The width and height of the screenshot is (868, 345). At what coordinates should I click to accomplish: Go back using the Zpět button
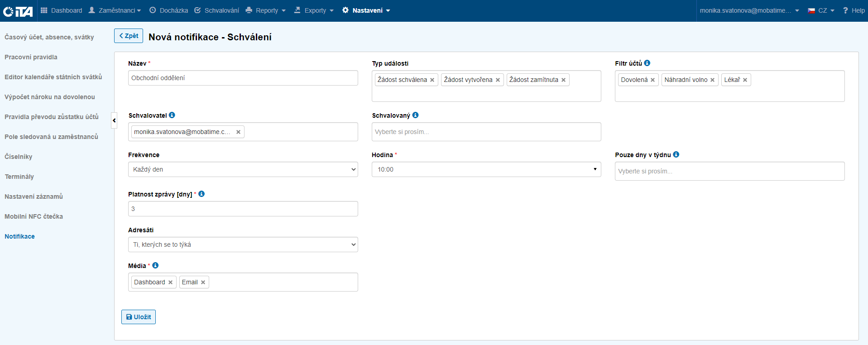[x=129, y=36]
